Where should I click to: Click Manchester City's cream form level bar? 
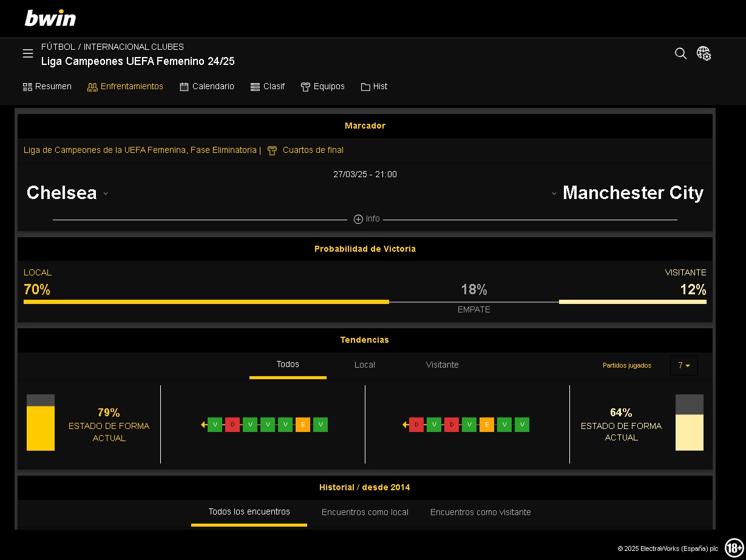coord(690,433)
